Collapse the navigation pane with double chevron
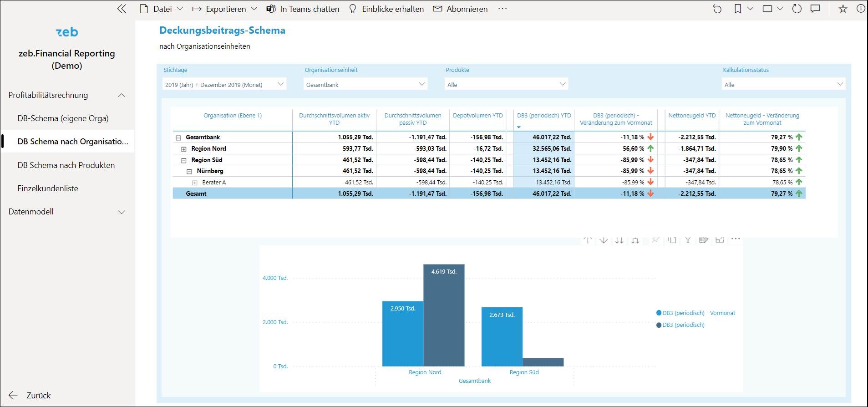This screenshot has height=407, width=868. tap(122, 9)
